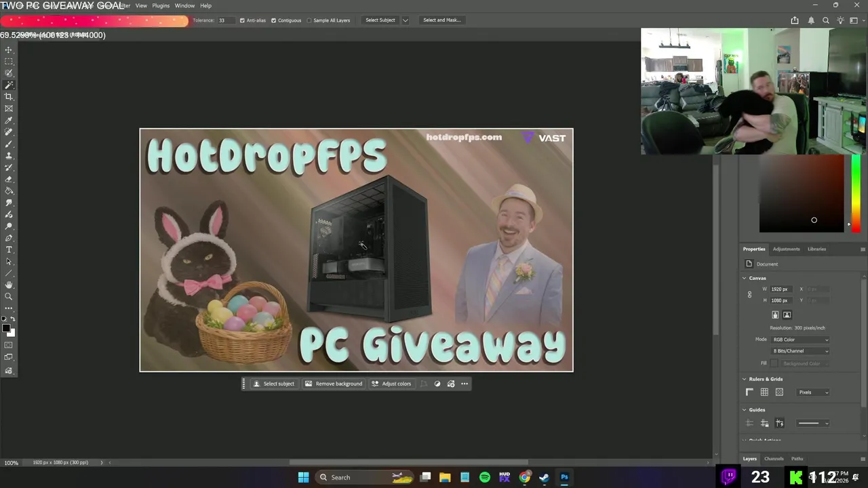Screen dimensions: 868x488
Task: Click Select Subject in options bar
Action: [380, 20]
